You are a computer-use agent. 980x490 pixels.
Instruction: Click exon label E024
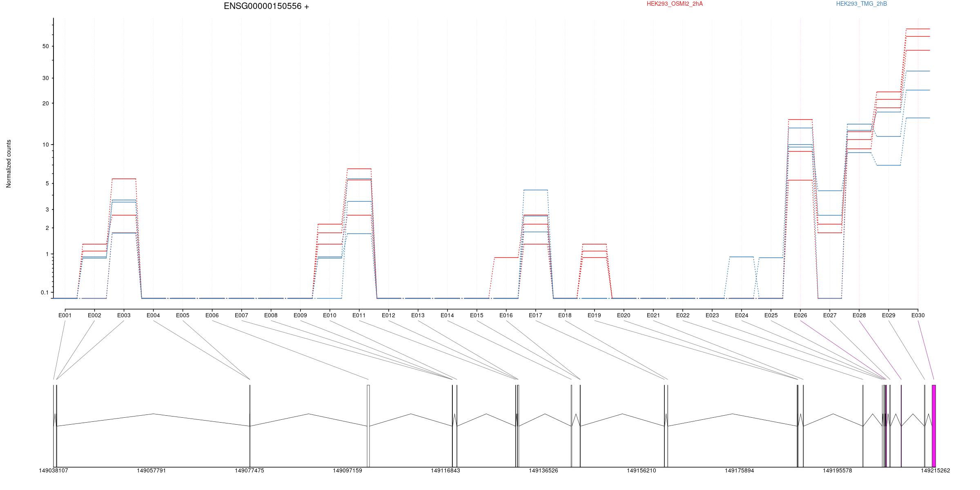click(742, 315)
